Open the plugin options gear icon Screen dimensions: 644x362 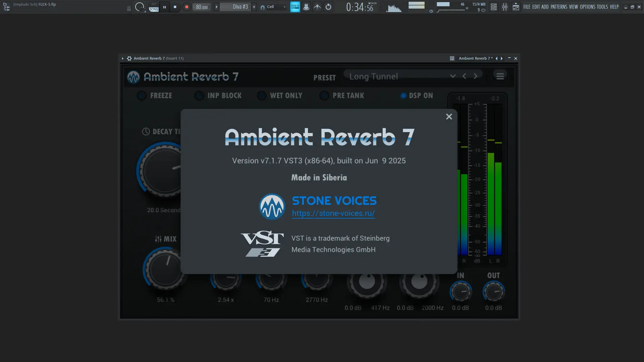click(x=129, y=58)
